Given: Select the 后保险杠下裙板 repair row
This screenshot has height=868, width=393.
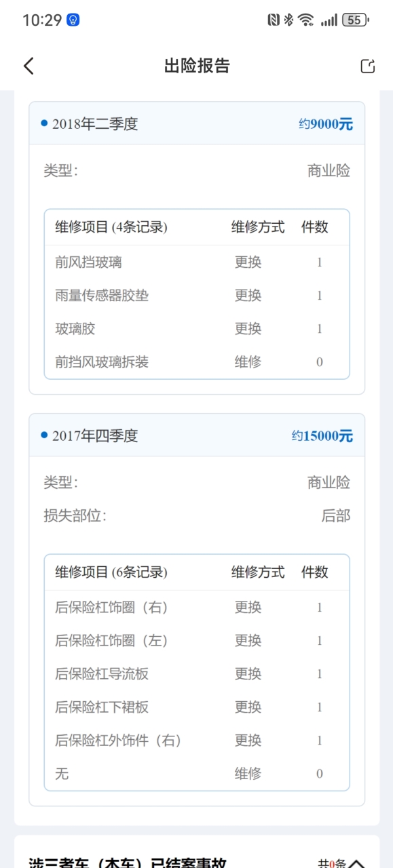Looking at the screenshot, I should tap(197, 707).
